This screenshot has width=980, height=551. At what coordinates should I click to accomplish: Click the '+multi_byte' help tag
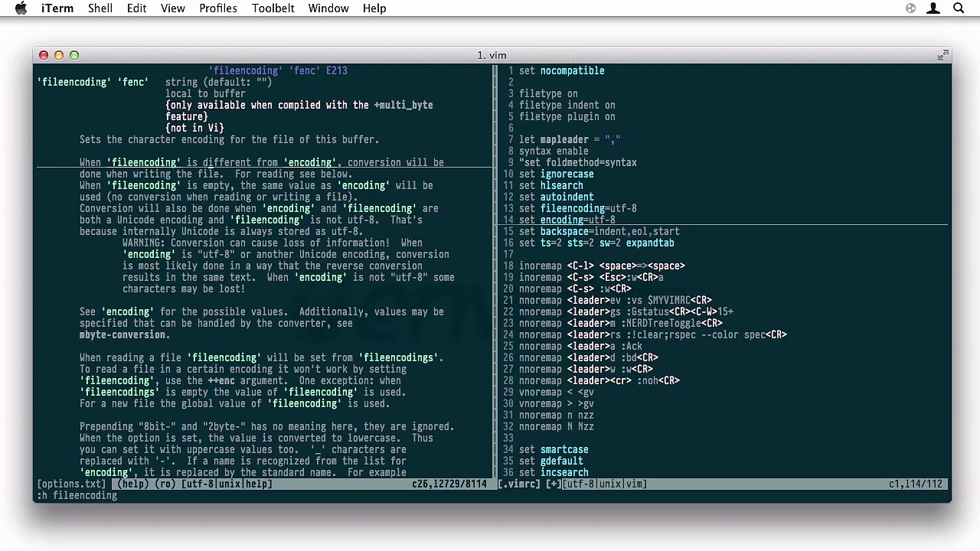(403, 106)
